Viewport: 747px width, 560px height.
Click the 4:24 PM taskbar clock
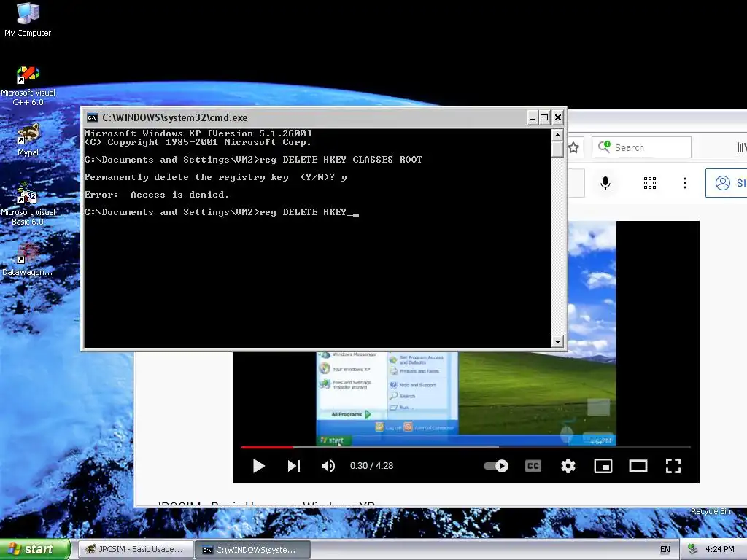719,549
